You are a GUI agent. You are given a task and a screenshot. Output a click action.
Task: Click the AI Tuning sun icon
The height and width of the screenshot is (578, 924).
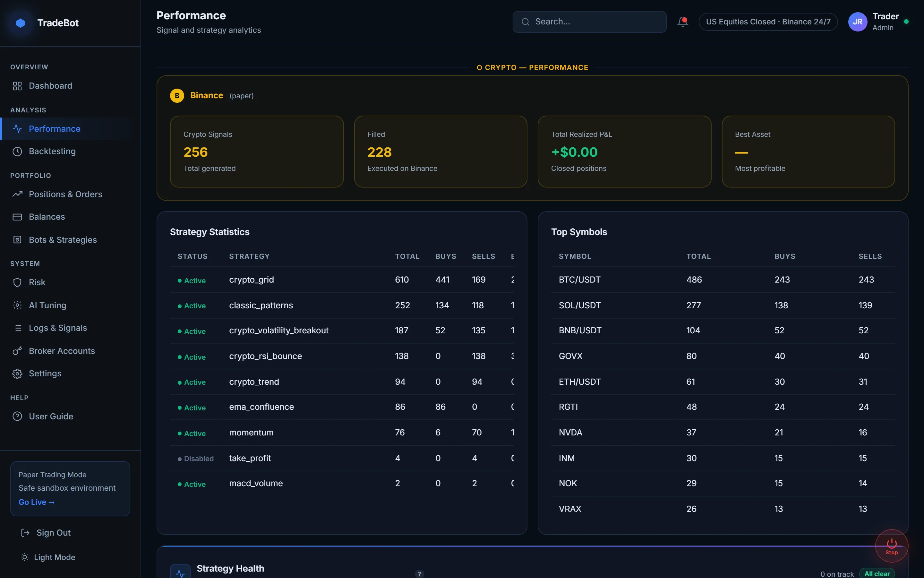tap(17, 305)
